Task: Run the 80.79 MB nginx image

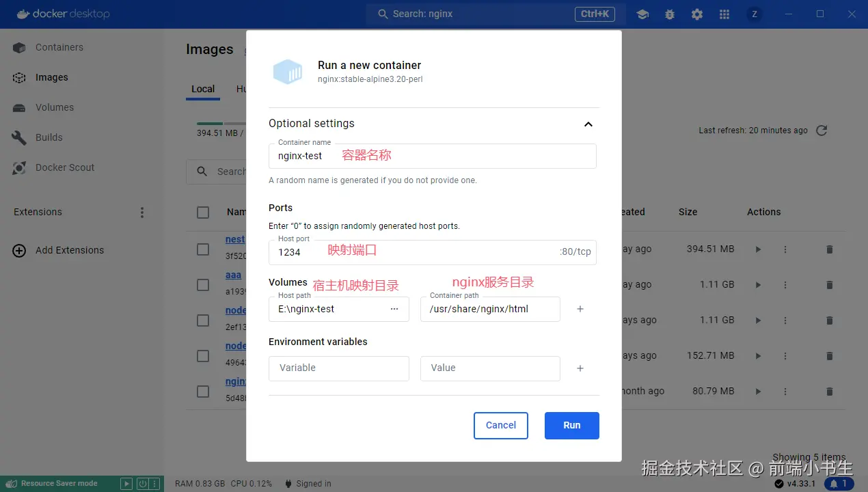Action: [x=758, y=392]
